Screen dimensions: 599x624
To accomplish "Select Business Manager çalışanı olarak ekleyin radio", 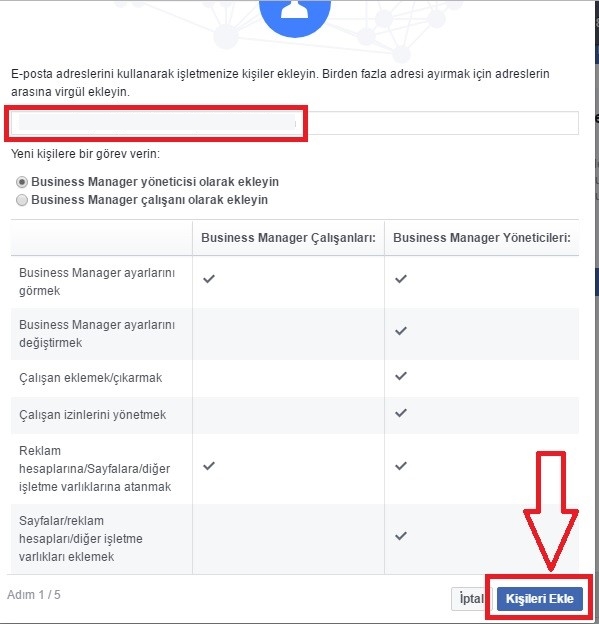I will click(22, 200).
